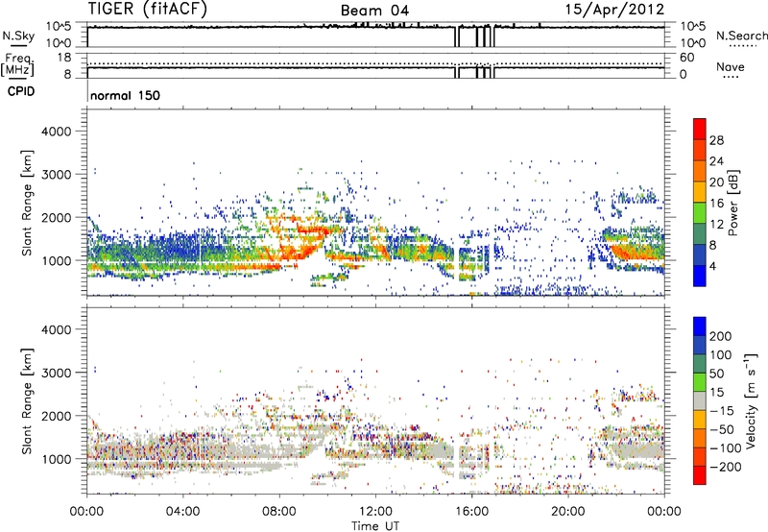The image size is (768, 532).
Task: Click the red bottom of the Velocity colorbar
Action: pyautogui.click(x=700, y=475)
